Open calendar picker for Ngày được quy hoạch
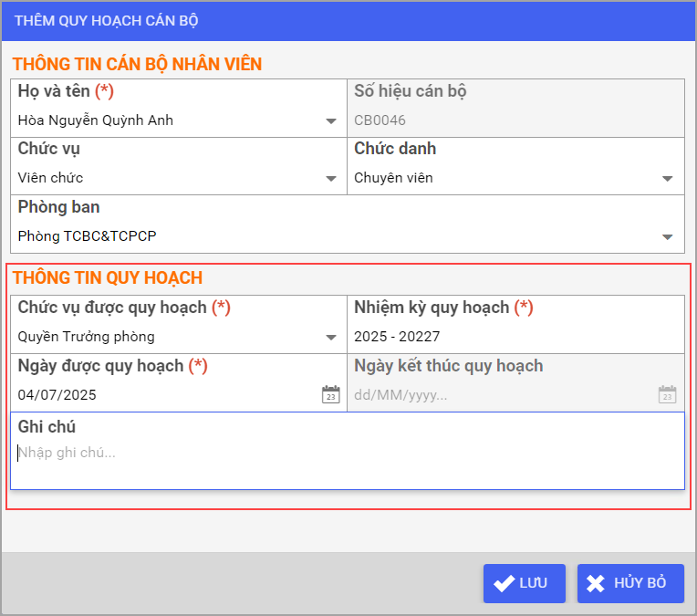Screen dimensions: 697x616 (x=330, y=394)
